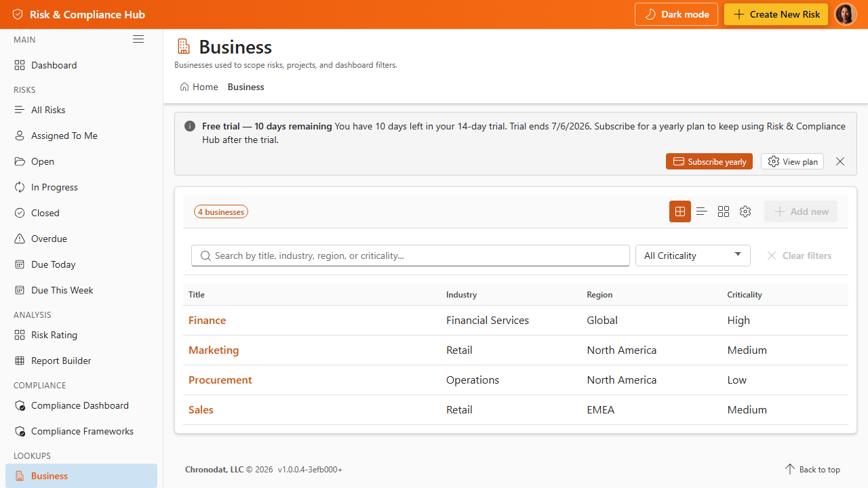Show In Progress risks
The image size is (868, 488).
[81, 187]
